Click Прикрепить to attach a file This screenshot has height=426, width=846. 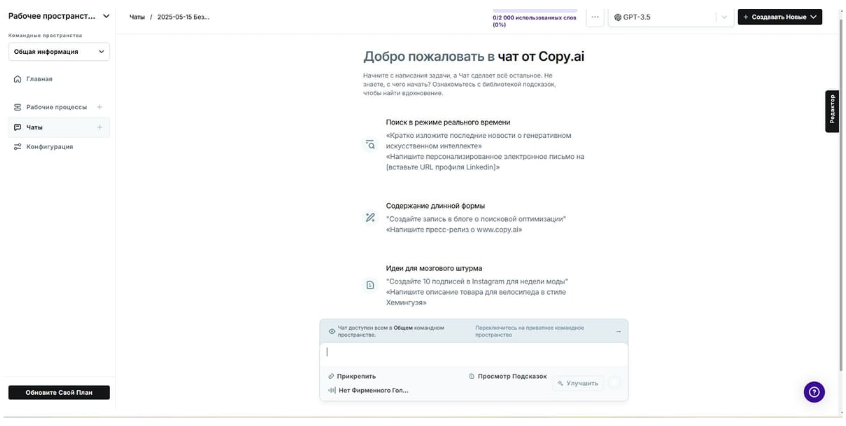coord(352,376)
